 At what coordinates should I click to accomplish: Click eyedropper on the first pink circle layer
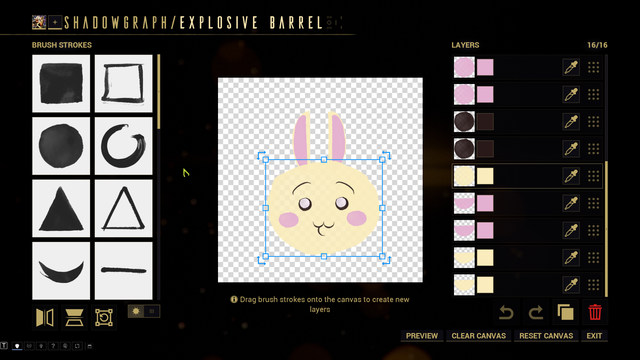tap(571, 67)
